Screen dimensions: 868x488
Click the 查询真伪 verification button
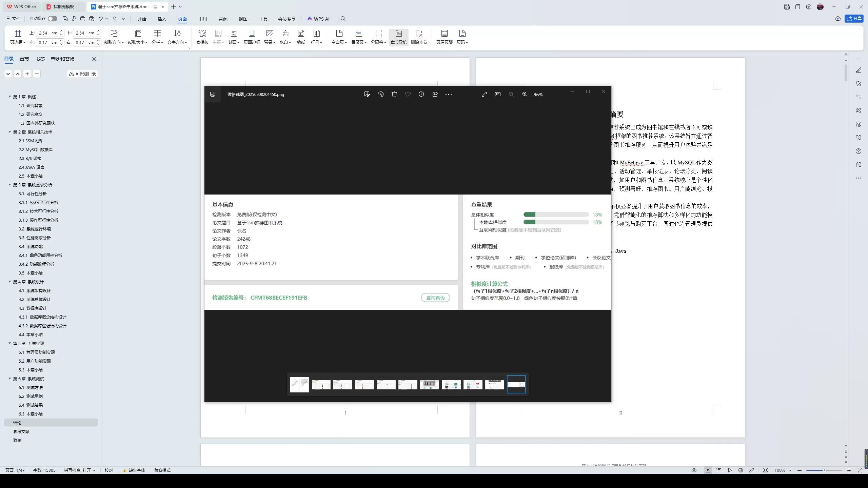point(435,298)
